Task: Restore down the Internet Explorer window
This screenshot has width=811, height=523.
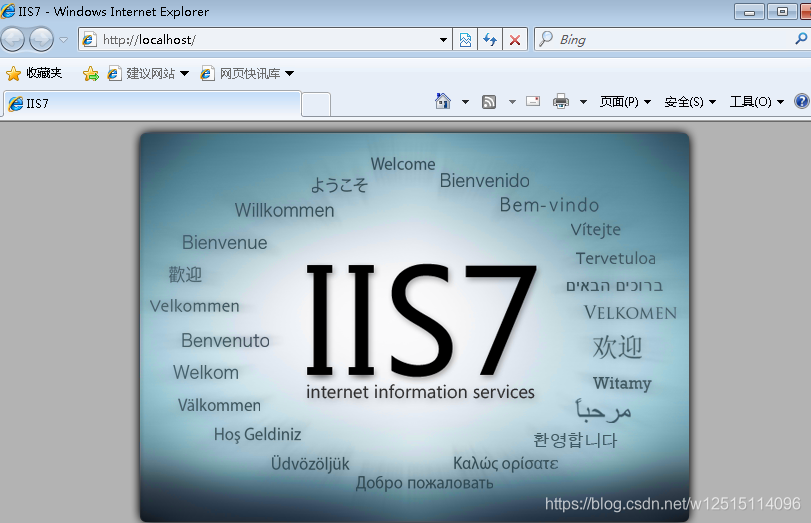Action: click(x=782, y=11)
